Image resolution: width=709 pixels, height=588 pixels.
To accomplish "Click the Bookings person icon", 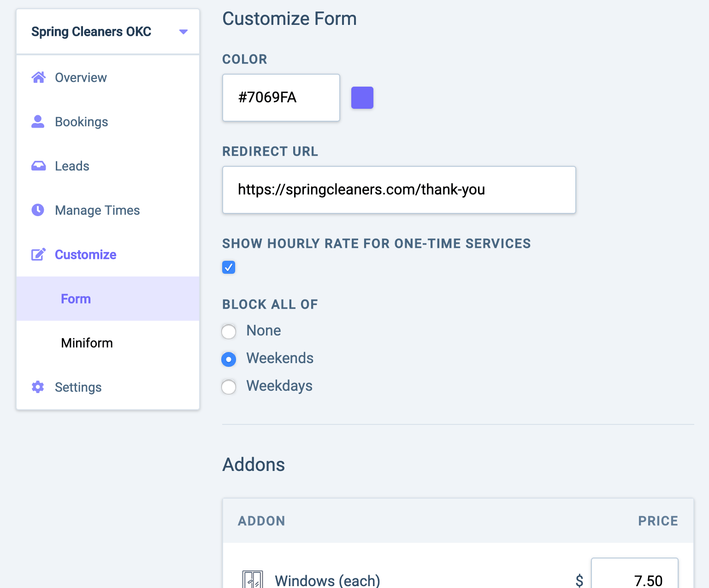I will coord(38,122).
